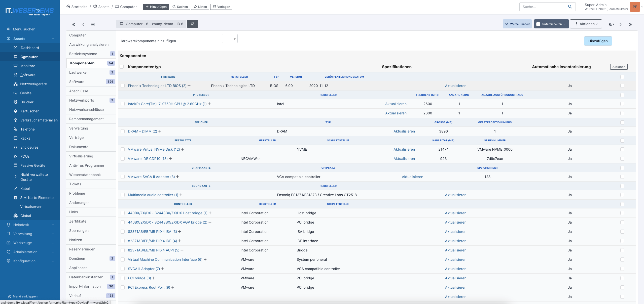Check the VMware SVGA II Adapter row
This screenshot has width=644, height=304.
pyautogui.click(x=123, y=177)
